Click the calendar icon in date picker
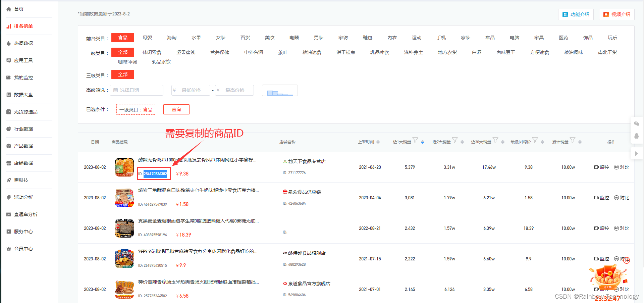The image size is (644, 303). coord(116,90)
